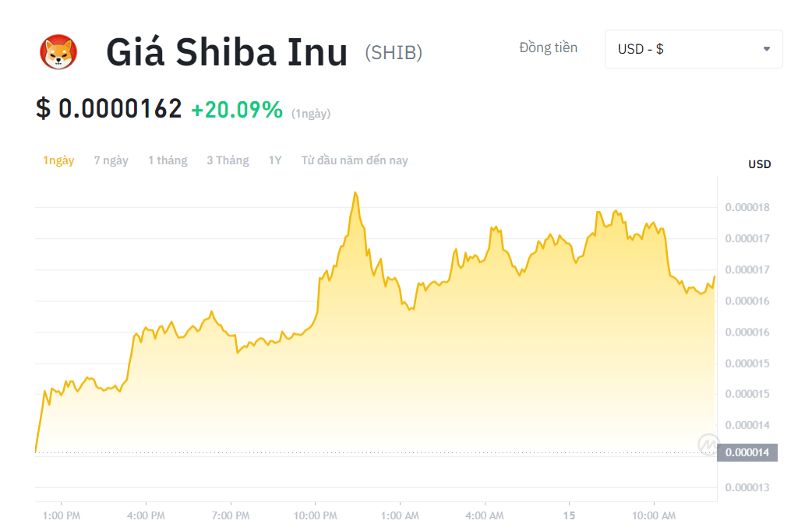Select Từ đầu năm đến nay range
812x531 pixels.
[x=355, y=160]
